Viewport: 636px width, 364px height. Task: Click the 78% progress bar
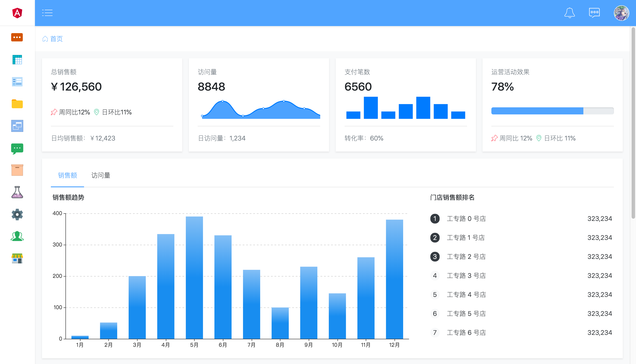pos(552,111)
